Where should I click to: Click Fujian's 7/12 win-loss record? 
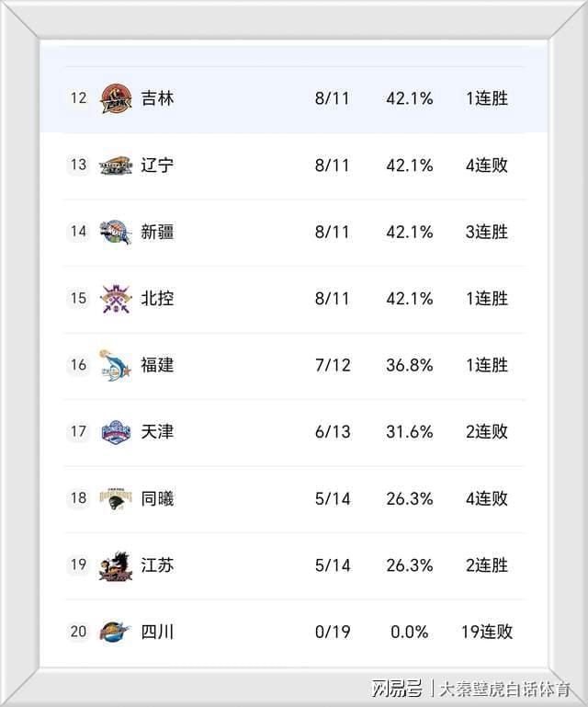333,365
